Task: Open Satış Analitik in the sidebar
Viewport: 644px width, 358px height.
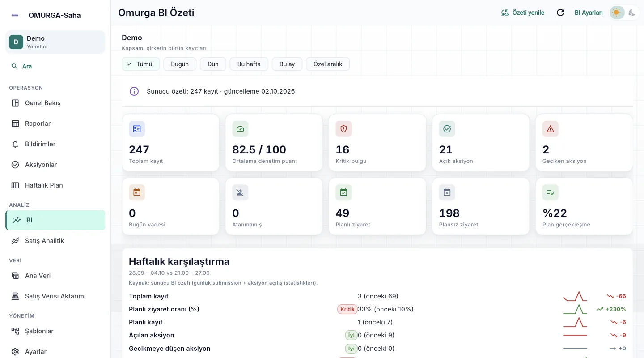Action: click(x=55, y=241)
